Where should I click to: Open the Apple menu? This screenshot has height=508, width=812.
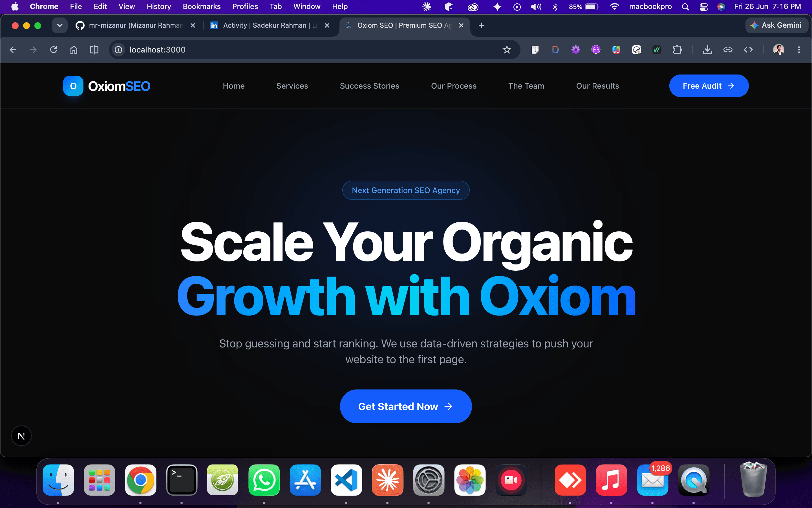[x=15, y=7]
